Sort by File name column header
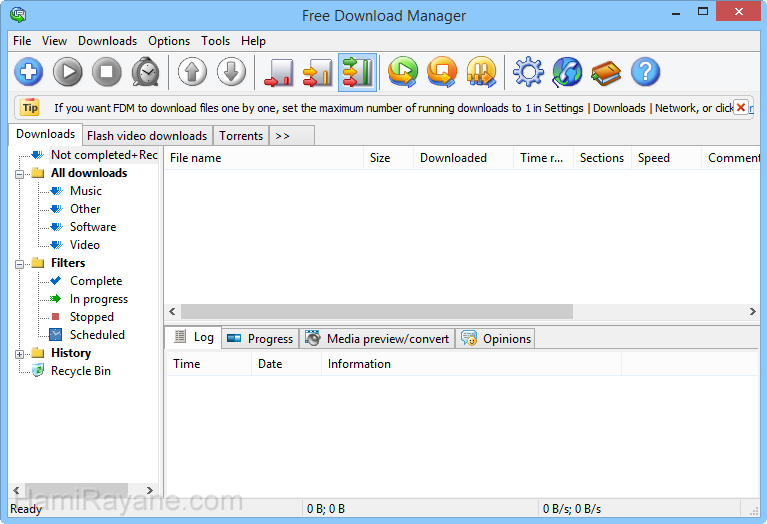The width and height of the screenshot is (767, 524). click(x=264, y=158)
